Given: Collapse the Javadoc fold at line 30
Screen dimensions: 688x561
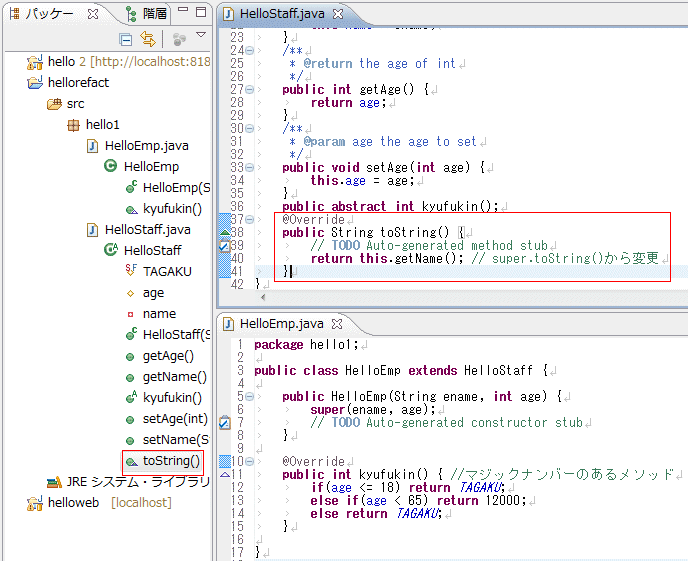Looking at the screenshot, I should click(249, 129).
